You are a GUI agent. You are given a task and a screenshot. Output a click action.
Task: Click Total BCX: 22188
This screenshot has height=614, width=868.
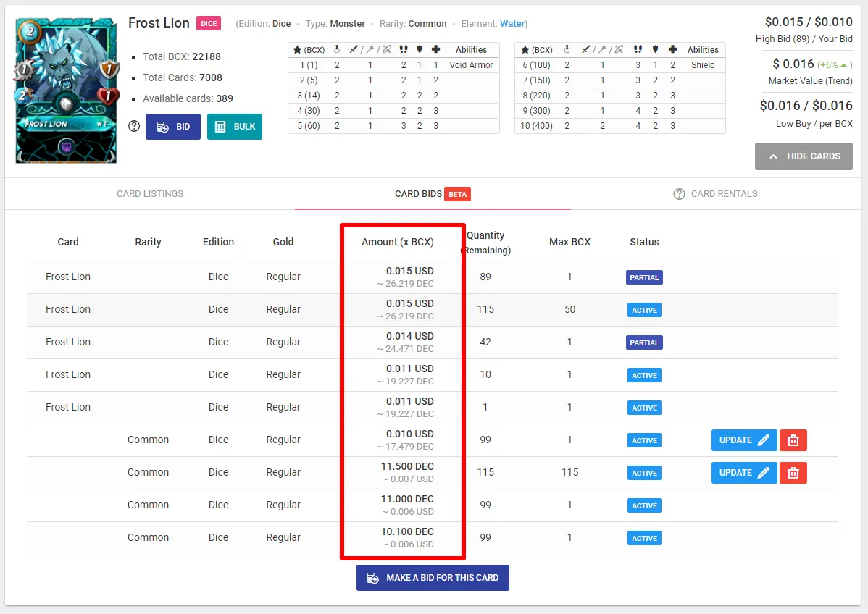[182, 56]
